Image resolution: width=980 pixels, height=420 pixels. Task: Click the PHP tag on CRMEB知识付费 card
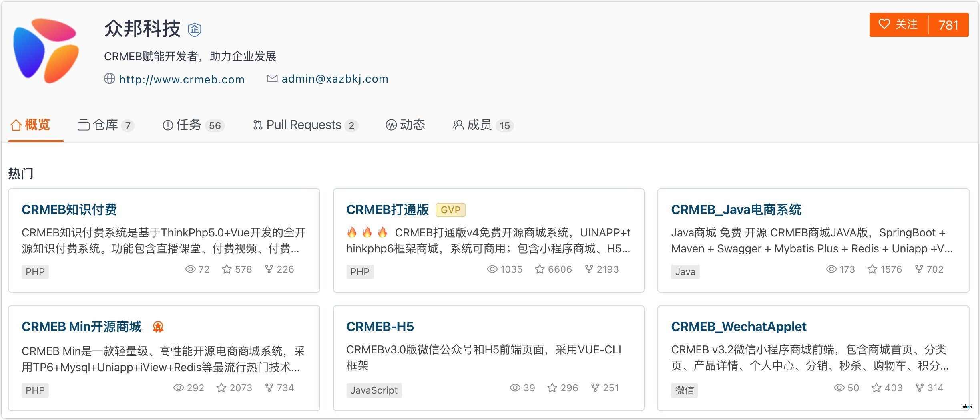click(35, 271)
